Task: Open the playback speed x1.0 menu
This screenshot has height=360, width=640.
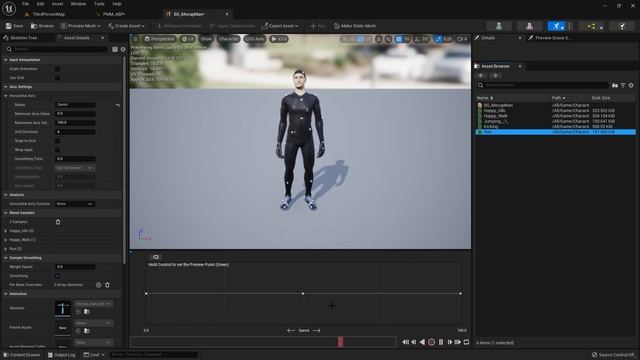Action: (279, 39)
